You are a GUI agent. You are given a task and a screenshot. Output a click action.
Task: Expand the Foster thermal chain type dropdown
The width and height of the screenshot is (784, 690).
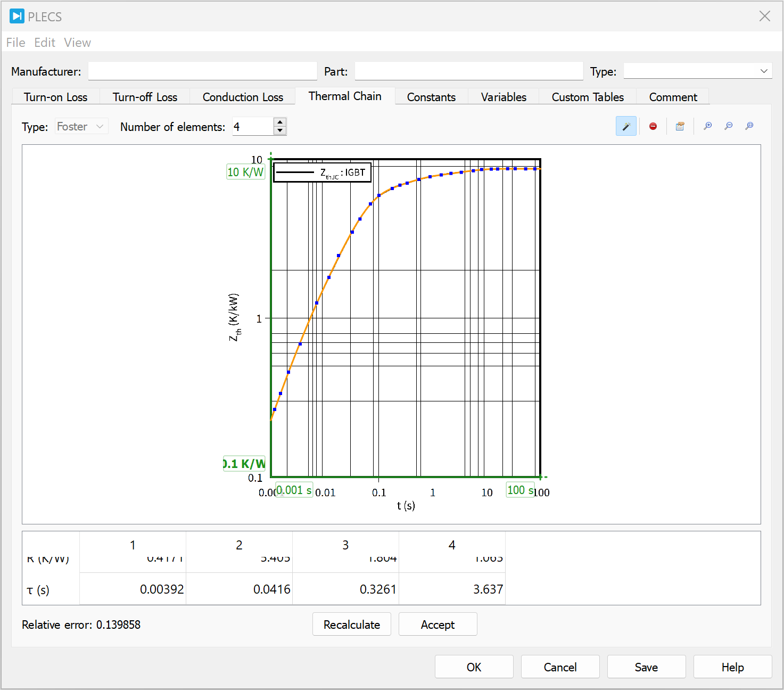tap(81, 127)
